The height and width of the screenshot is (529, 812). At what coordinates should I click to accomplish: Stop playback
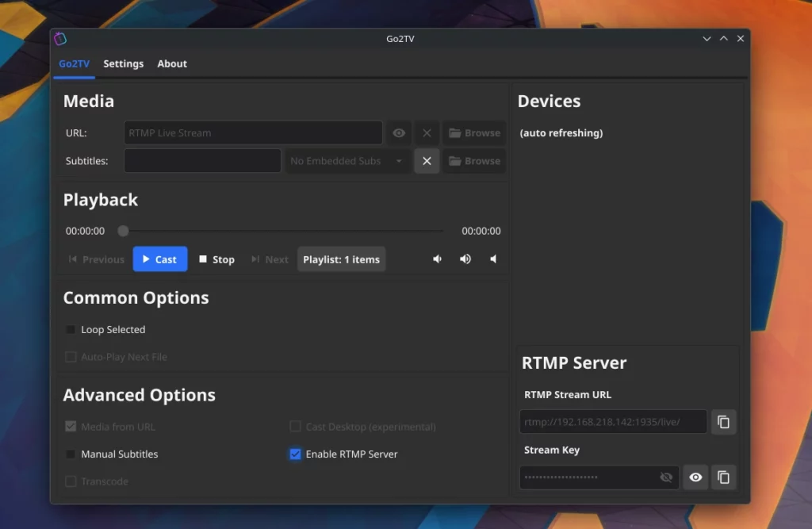[217, 259]
